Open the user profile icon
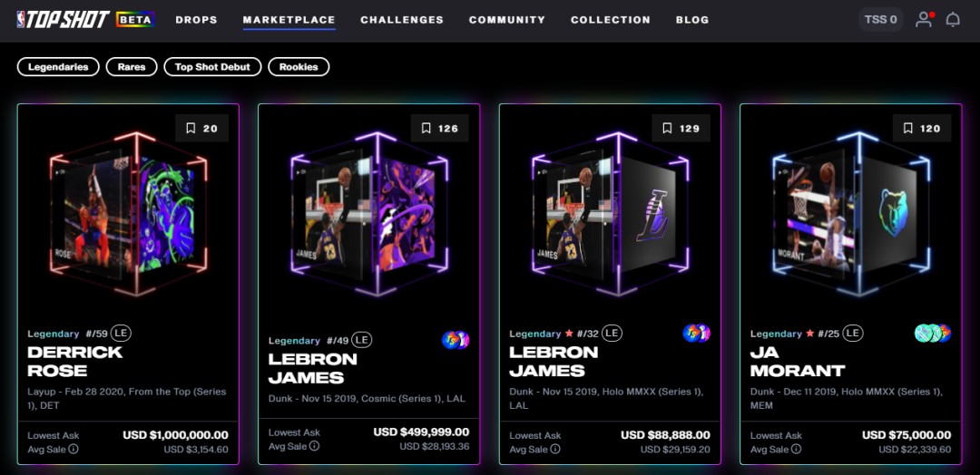This screenshot has width=980, height=475. 924,19
